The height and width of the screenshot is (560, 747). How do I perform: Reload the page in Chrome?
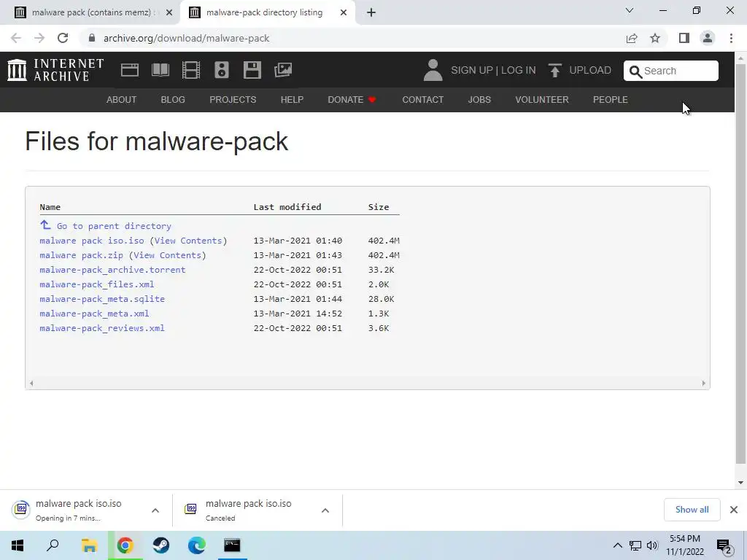click(63, 38)
